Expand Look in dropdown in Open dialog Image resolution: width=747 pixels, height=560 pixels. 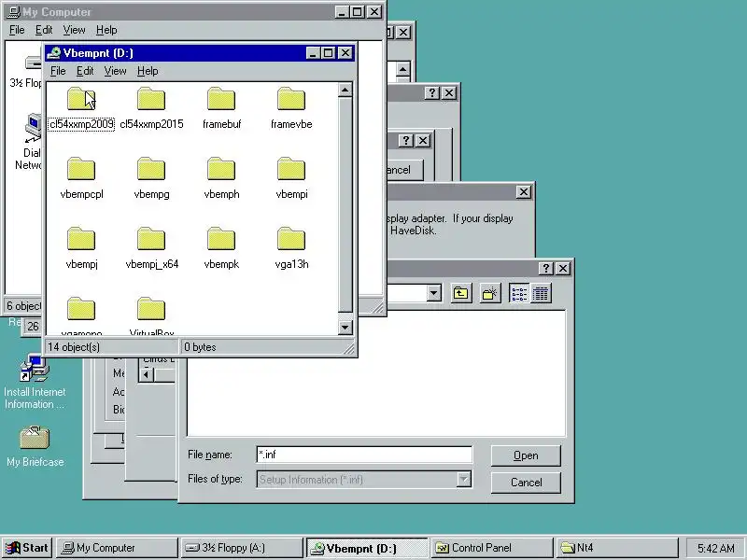[433, 293]
